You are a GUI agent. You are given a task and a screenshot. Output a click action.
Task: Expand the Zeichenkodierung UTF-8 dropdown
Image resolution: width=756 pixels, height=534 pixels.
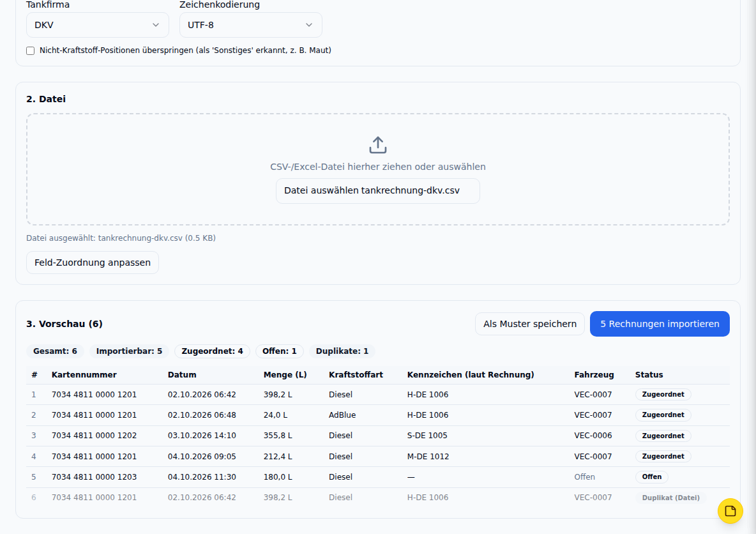251,25
